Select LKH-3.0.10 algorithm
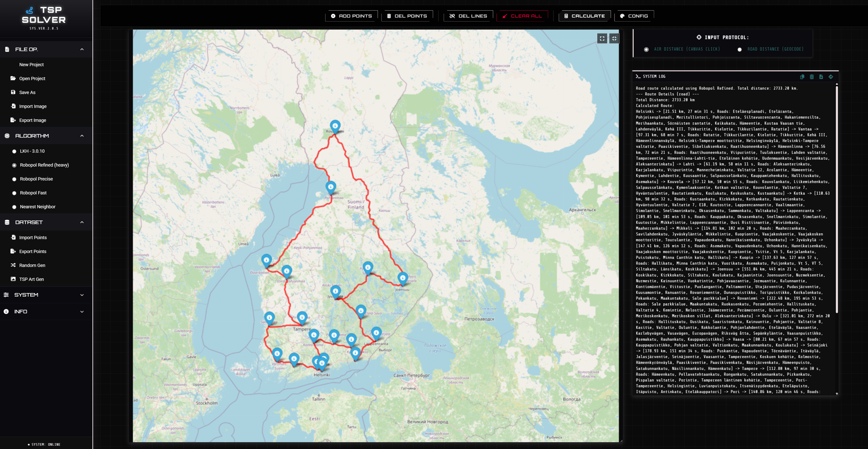Viewport: 868px width, 449px height. click(x=15, y=152)
